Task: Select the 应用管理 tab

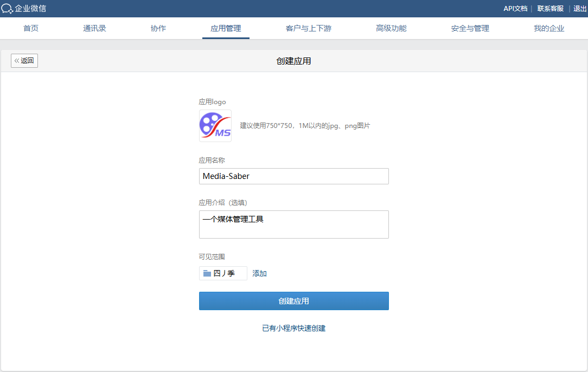Action: 226,29
